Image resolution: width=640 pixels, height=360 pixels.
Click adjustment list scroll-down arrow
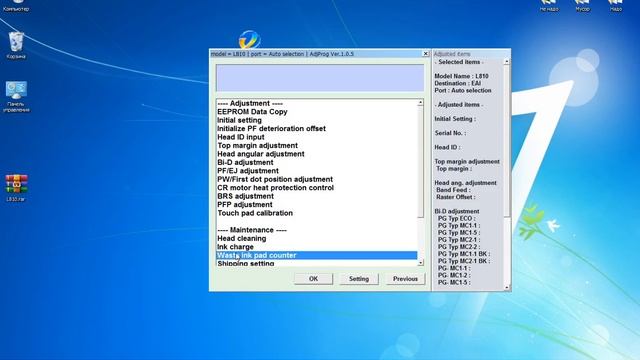(x=420, y=262)
